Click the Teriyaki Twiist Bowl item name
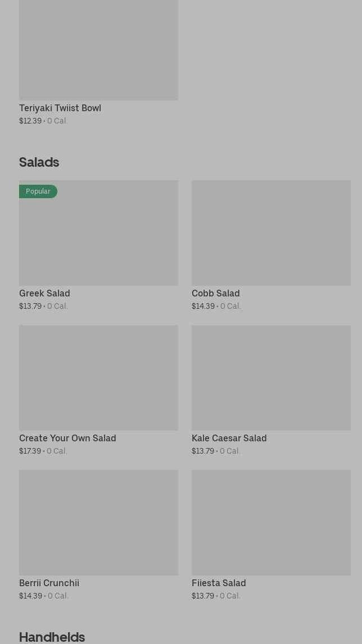Screen dimensions: 362x644 coord(60,108)
